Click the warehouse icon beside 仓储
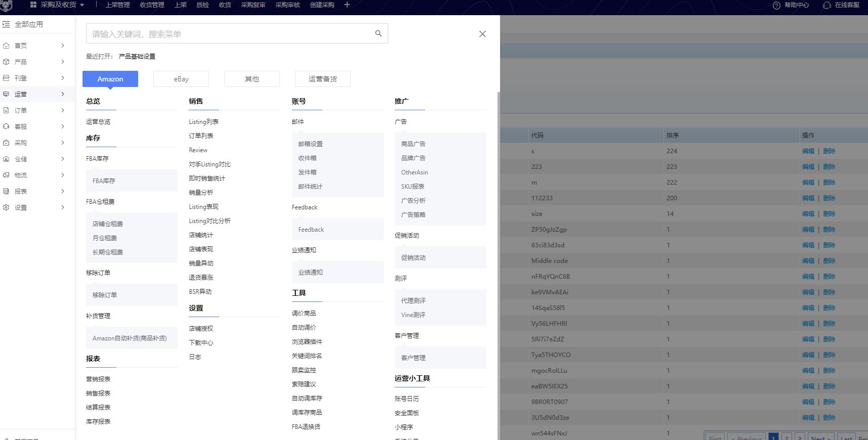 [x=6, y=159]
